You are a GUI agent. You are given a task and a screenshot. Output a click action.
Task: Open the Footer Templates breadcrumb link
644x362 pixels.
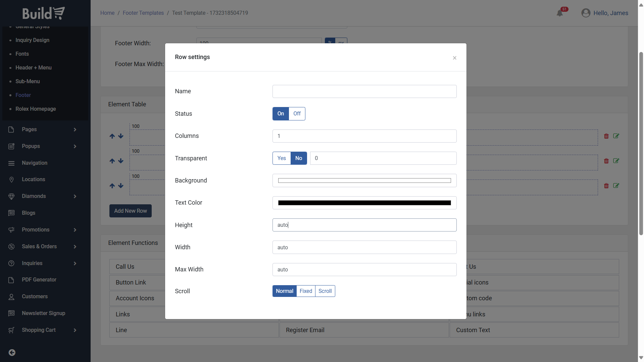[143, 13]
